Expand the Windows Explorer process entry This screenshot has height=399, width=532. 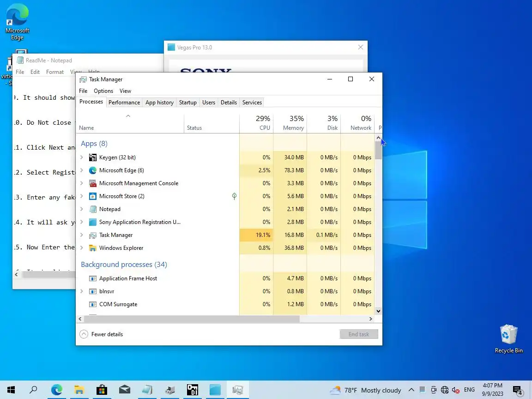click(x=82, y=248)
